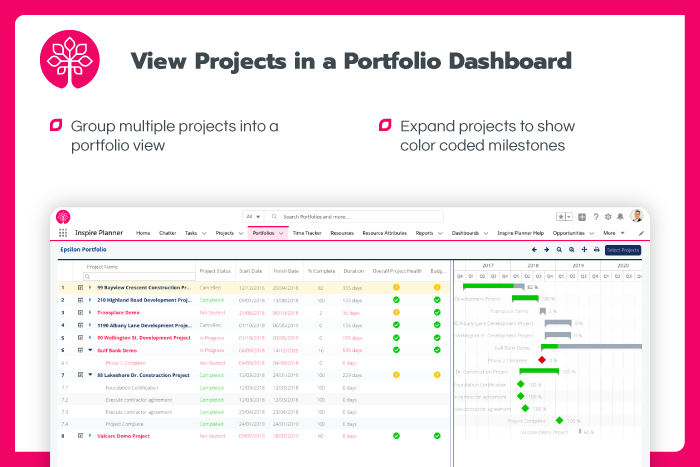This screenshot has width=700, height=467.
Task: Click the favorites star icon
Action: click(560, 217)
